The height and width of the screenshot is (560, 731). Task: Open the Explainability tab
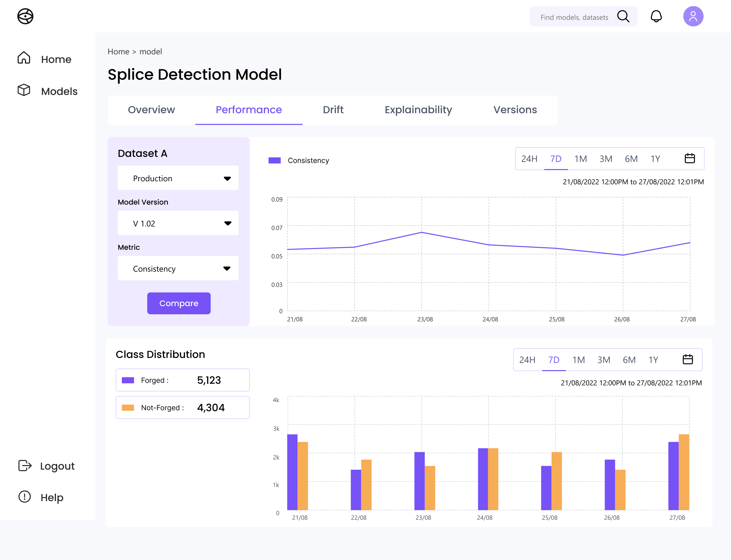click(418, 110)
